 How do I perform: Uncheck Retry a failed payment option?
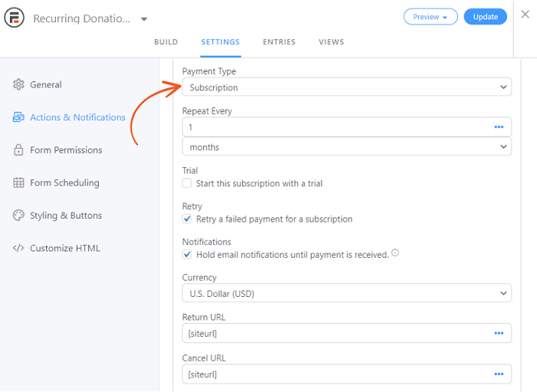pos(187,219)
